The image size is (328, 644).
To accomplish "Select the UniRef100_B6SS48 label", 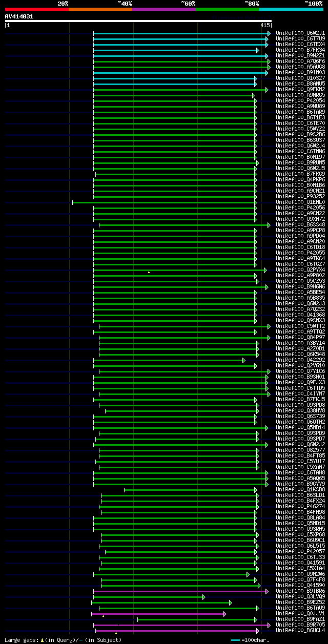I will point(300,224).
